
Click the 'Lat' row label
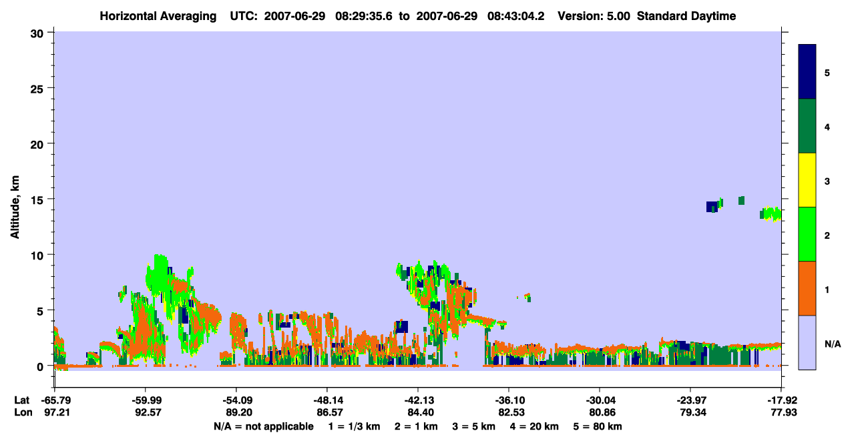pos(21,400)
